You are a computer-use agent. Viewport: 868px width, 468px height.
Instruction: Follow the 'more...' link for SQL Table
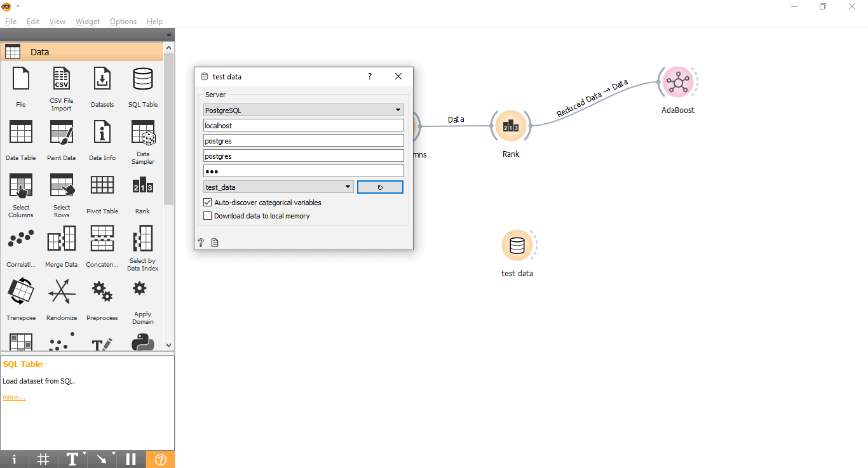coord(14,398)
